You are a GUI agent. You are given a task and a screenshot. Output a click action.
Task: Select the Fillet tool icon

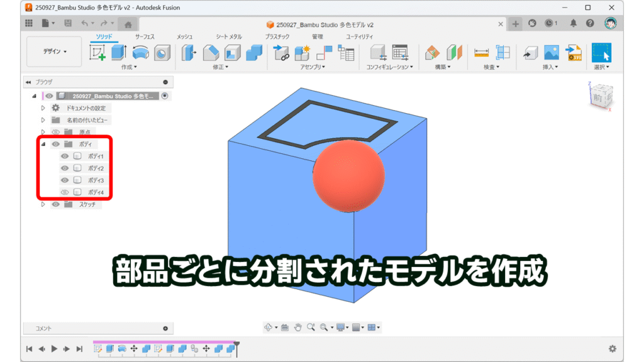[211, 53]
